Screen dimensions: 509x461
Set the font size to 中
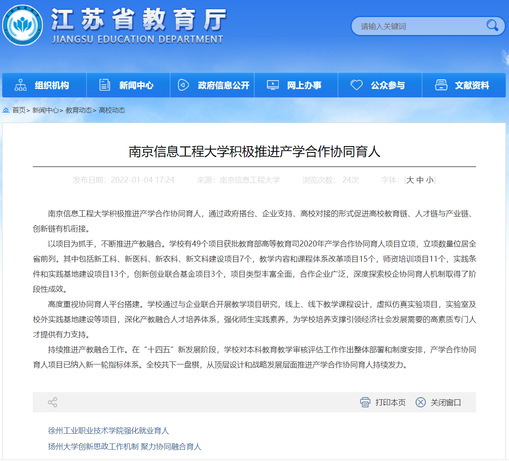[420, 180]
